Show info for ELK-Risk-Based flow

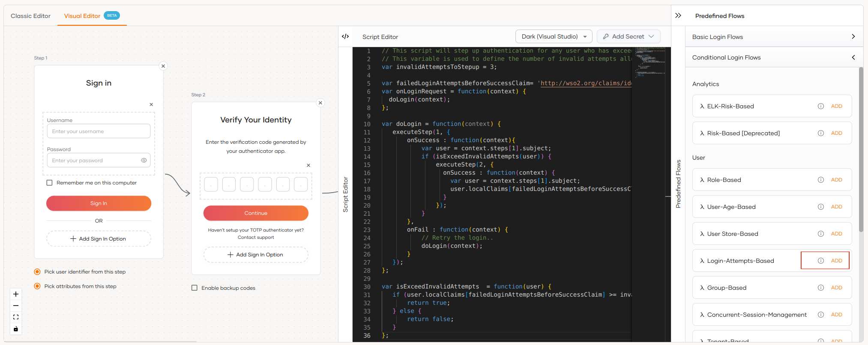[x=821, y=106]
